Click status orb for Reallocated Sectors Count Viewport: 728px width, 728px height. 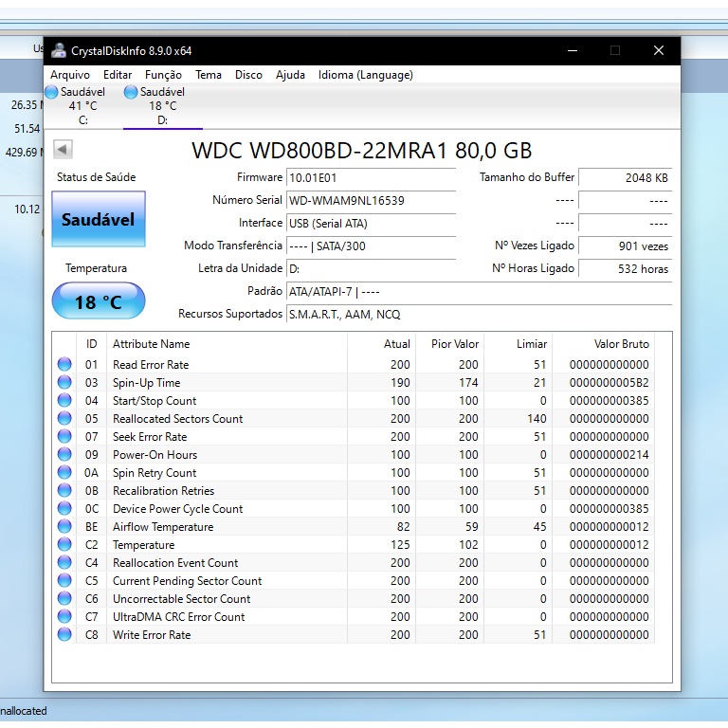click(64, 418)
